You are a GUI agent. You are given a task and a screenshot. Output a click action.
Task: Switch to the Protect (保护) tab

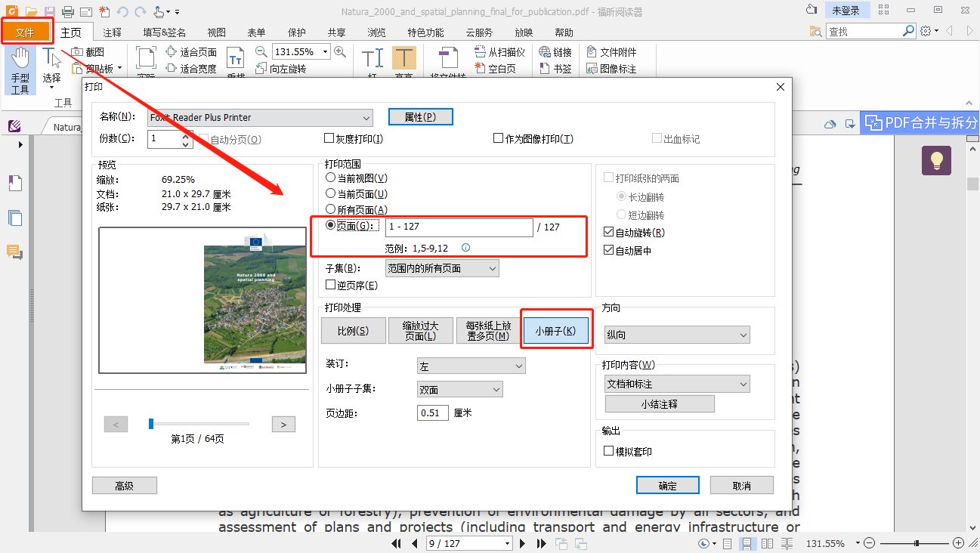[297, 32]
